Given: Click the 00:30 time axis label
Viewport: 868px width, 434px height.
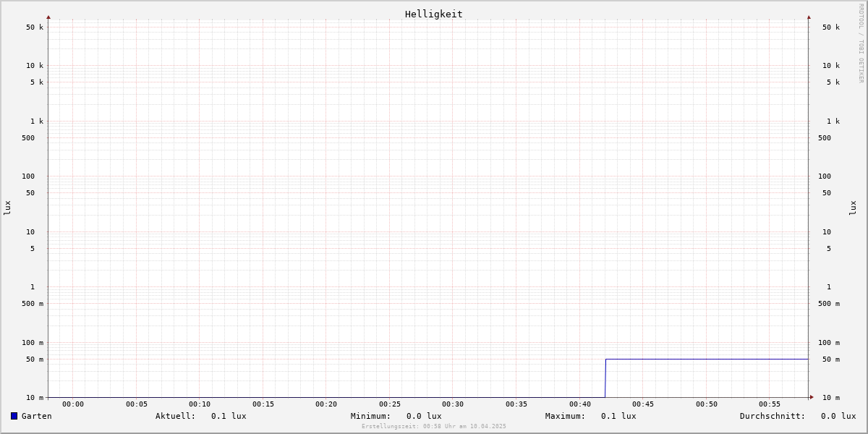Looking at the screenshot, I should [453, 404].
